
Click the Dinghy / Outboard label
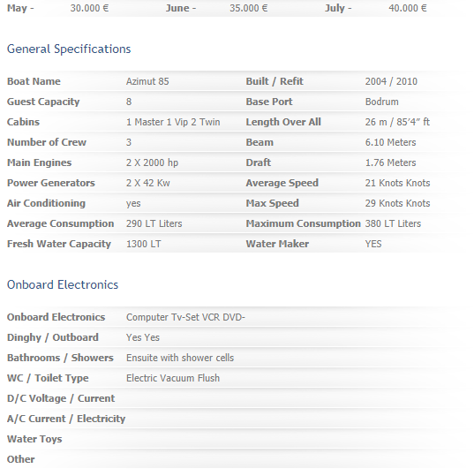(53, 337)
